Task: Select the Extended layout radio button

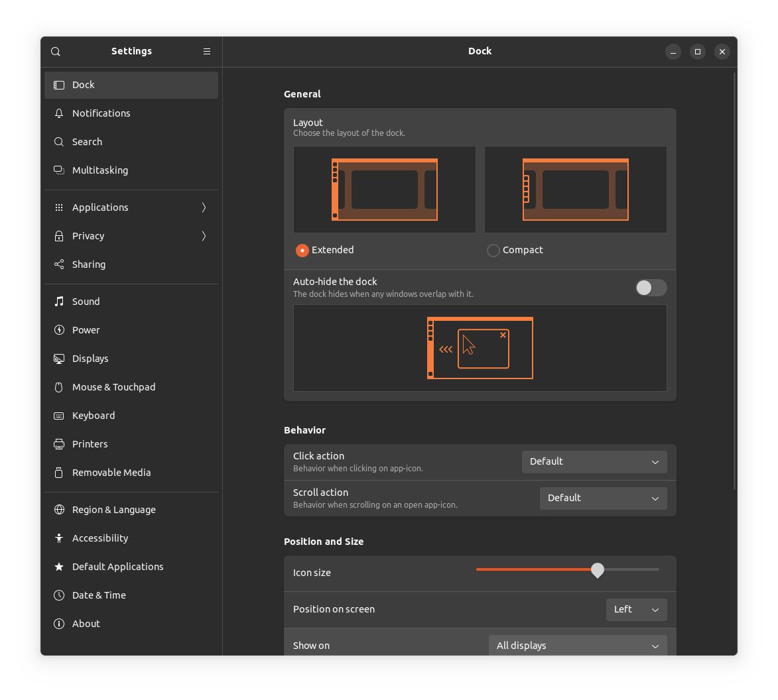Action: pyautogui.click(x=302, y=250)
